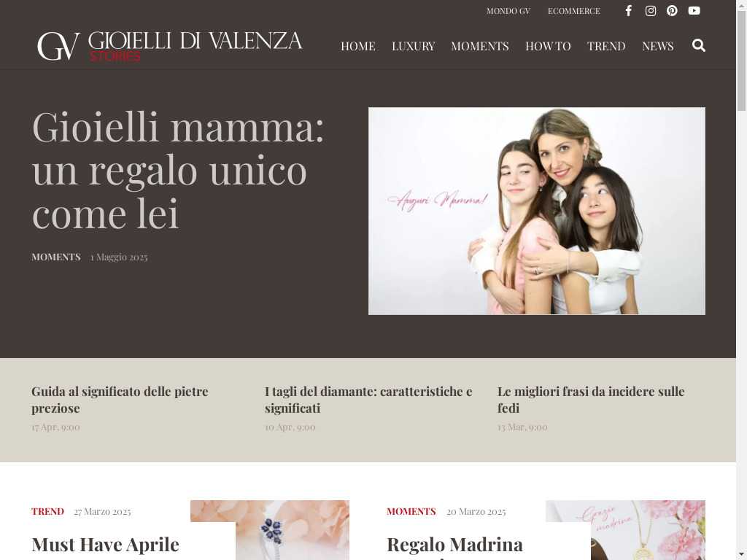Follow the ECOMMERCE top link
The image size is (747, 560).
[x=573, y=11]
